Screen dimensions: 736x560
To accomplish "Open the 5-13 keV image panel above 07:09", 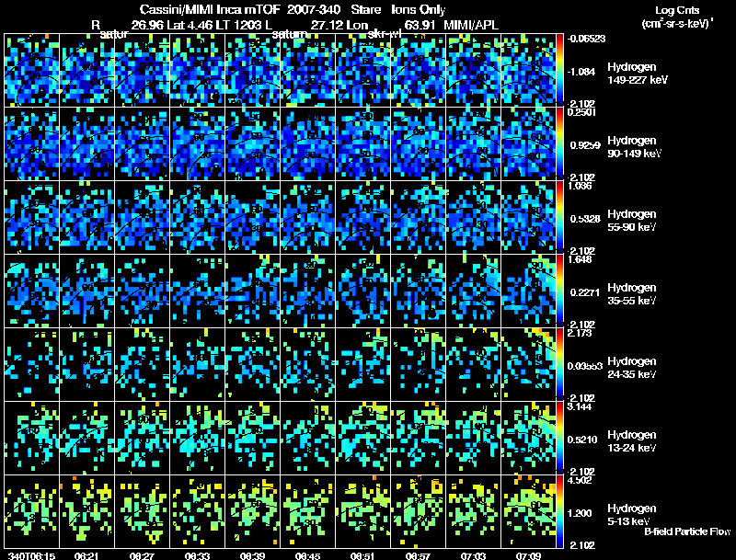I will (x=528, y=511).
